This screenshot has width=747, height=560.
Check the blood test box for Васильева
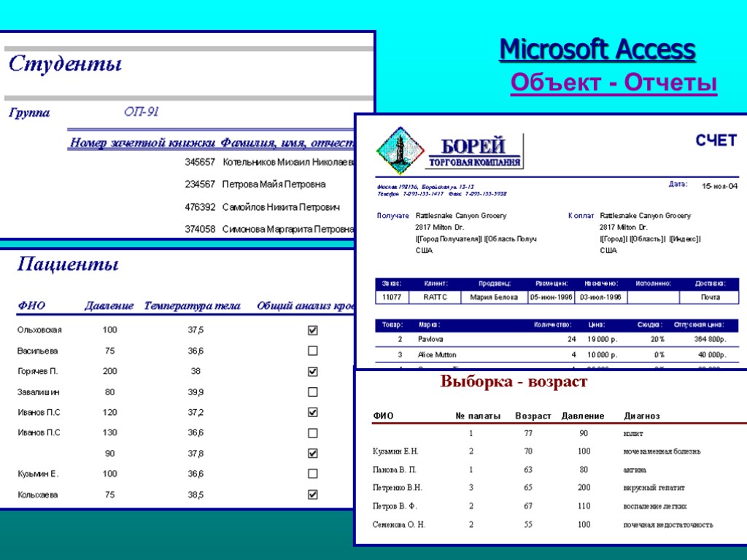click(x=312, y=351)
